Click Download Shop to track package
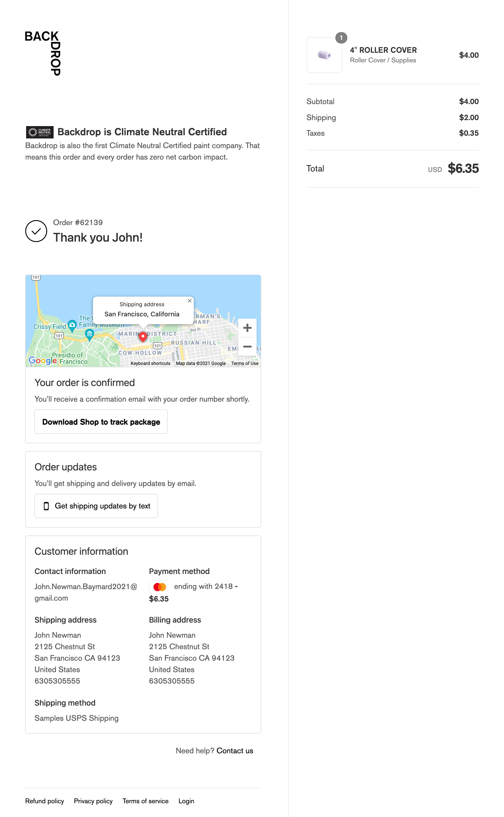504x817 pixels. tap(101, 422)
